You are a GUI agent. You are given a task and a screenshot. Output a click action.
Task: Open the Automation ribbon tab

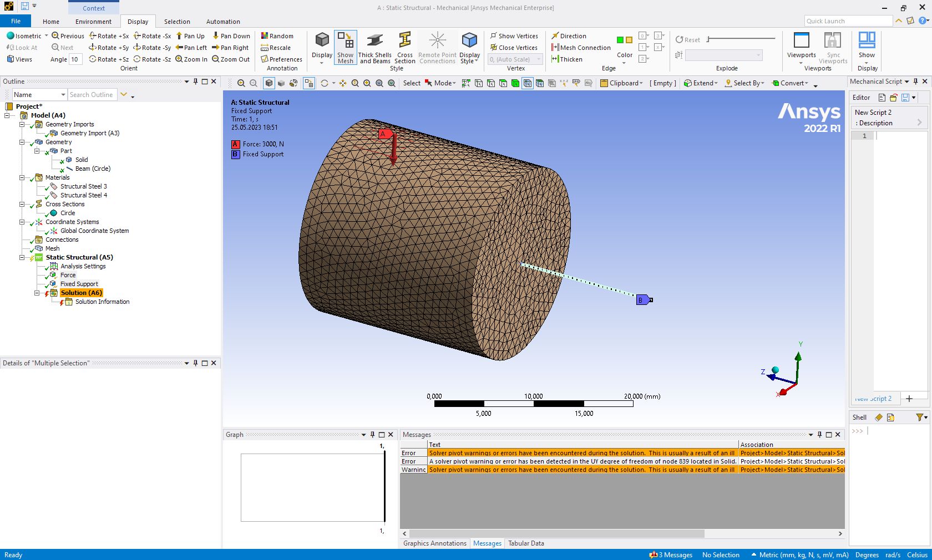click(x=223, y=22)
